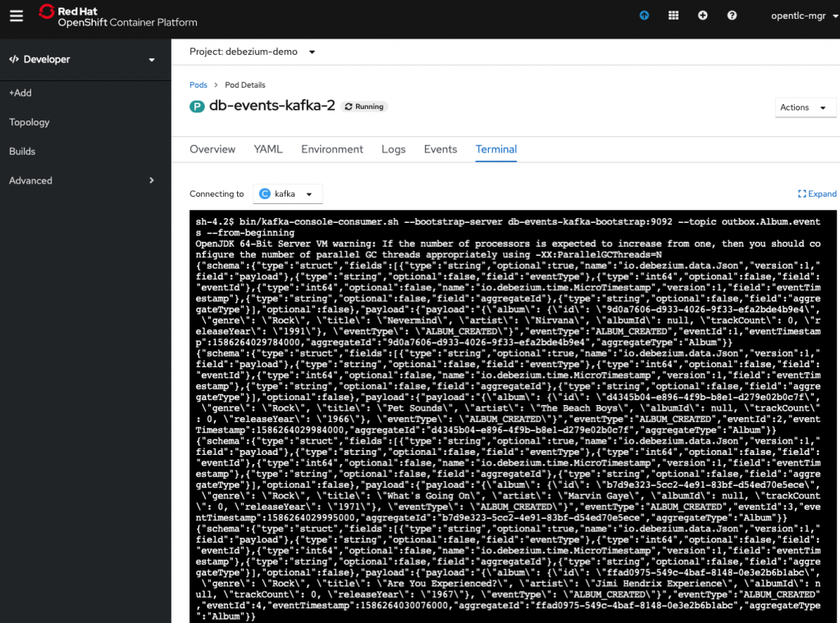The width and height of the screenshot is (840, 623).
Task: Open the Logs tab
Action: 393,149
